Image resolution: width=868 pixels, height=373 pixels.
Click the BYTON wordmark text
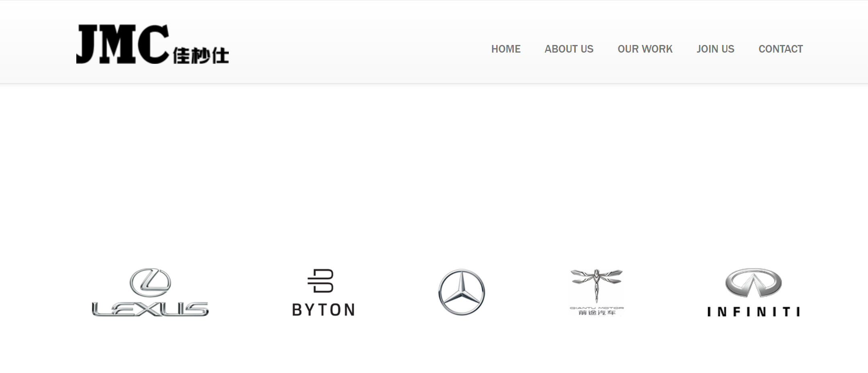324,310
